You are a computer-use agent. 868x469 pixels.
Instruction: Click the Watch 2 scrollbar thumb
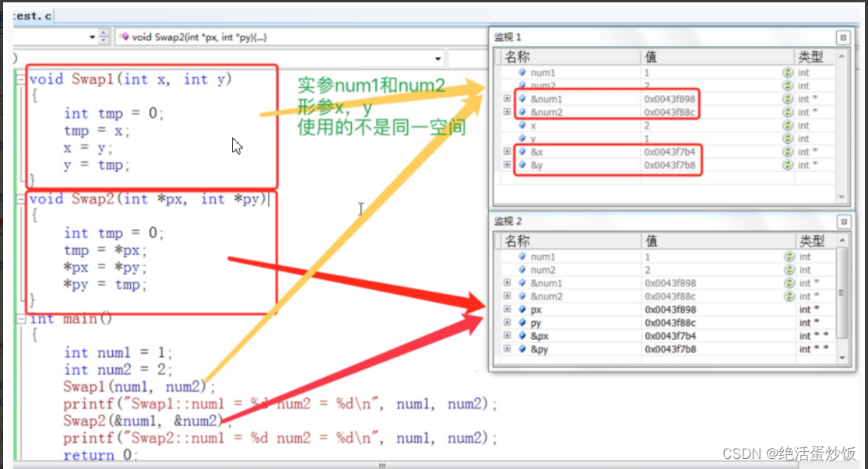coord(842,293)
